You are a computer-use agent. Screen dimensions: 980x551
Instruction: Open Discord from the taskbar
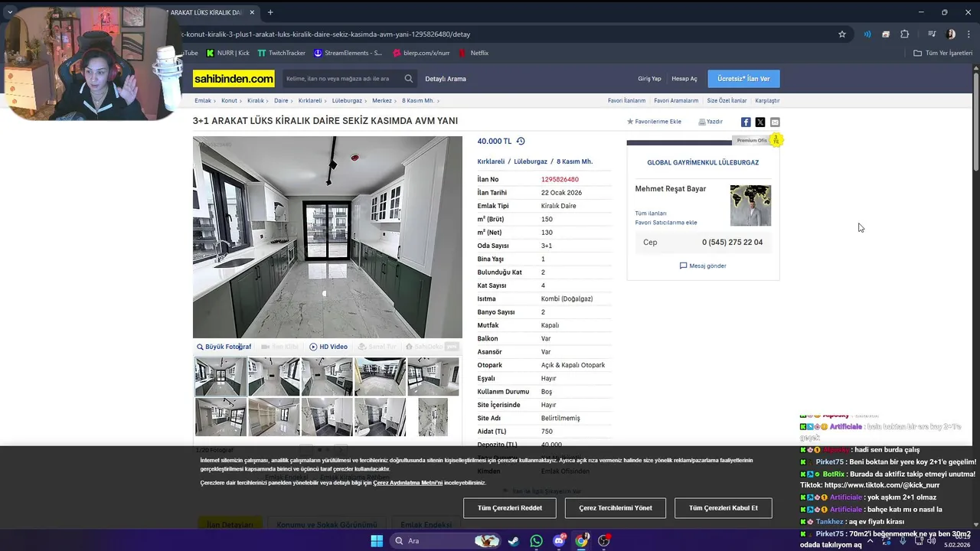(x=559, y=541)
